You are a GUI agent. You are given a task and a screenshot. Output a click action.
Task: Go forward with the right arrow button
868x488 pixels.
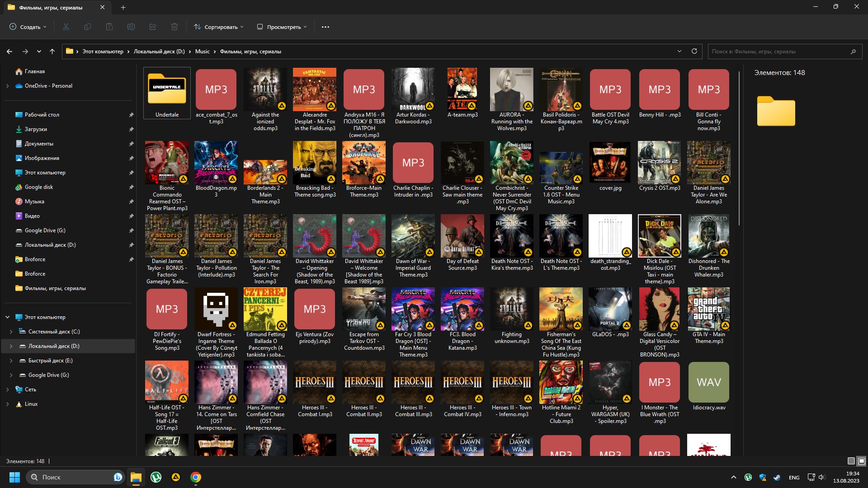[25, 52]
